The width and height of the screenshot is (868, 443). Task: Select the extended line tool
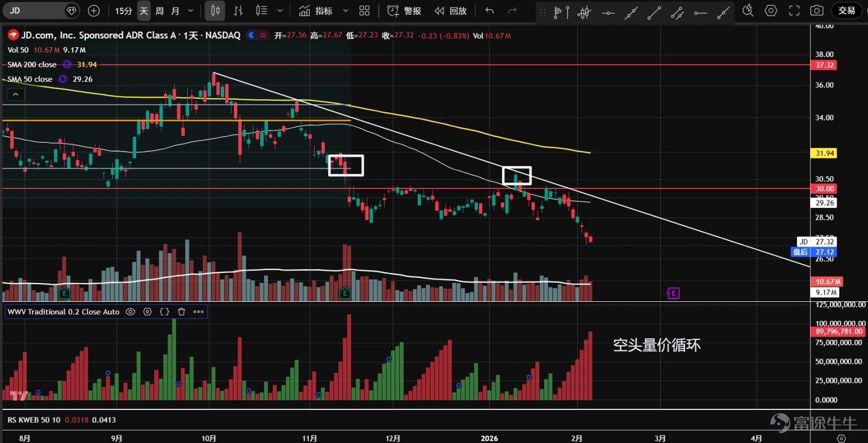[x=631, y=12]
